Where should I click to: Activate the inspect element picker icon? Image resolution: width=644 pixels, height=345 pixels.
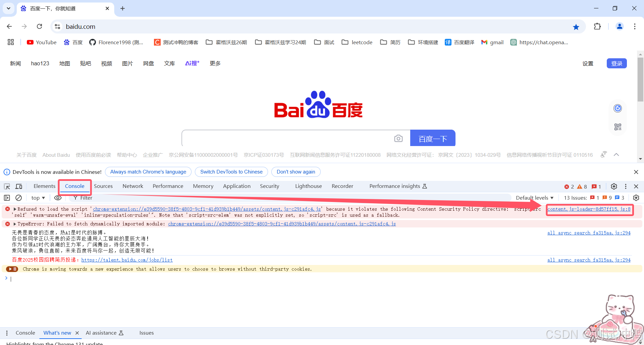pyautogui.click(x=7, y=186)
